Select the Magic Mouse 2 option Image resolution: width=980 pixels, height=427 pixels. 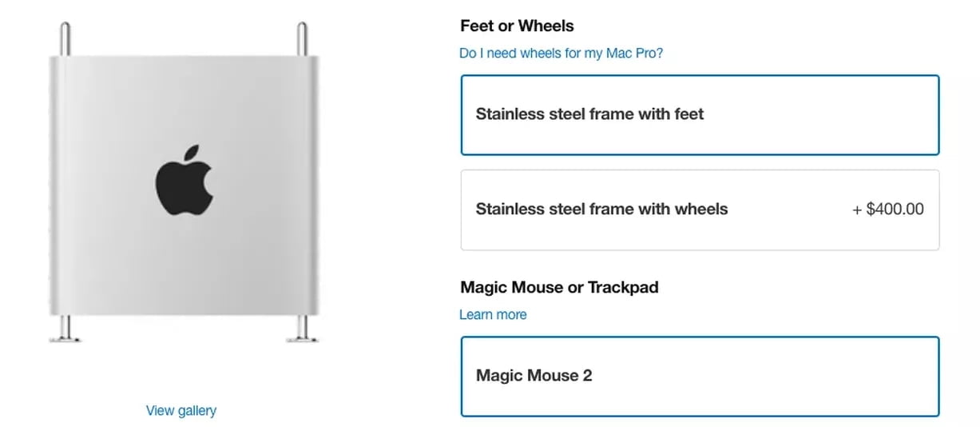coord(700,376)
